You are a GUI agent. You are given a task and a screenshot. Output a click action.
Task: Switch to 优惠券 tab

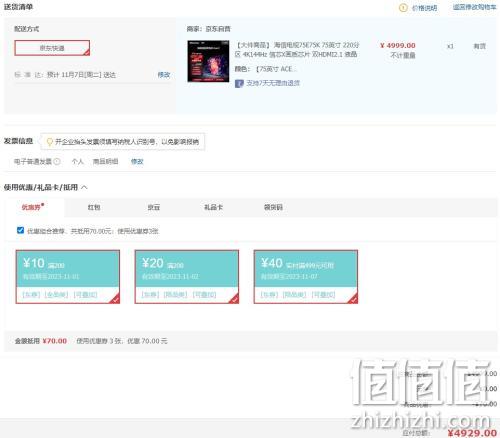tap(33, 207)
